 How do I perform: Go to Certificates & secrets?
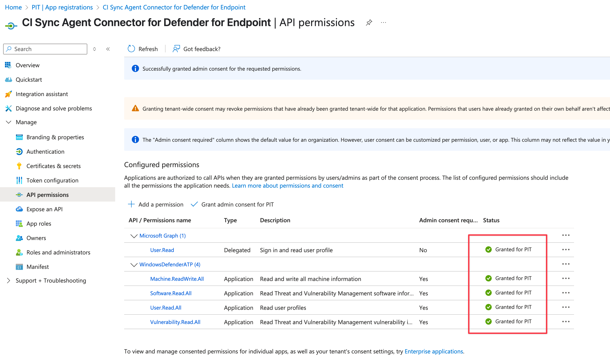54,166
